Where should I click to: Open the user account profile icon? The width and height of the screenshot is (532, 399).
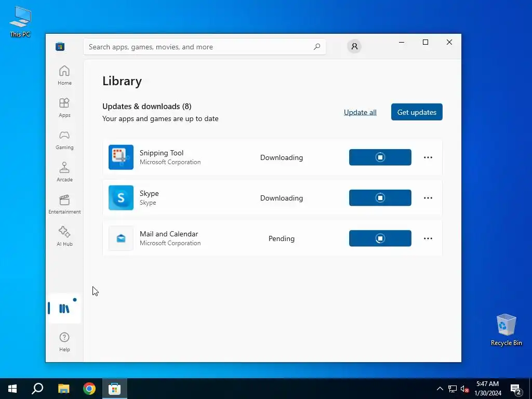click(354, 46)
